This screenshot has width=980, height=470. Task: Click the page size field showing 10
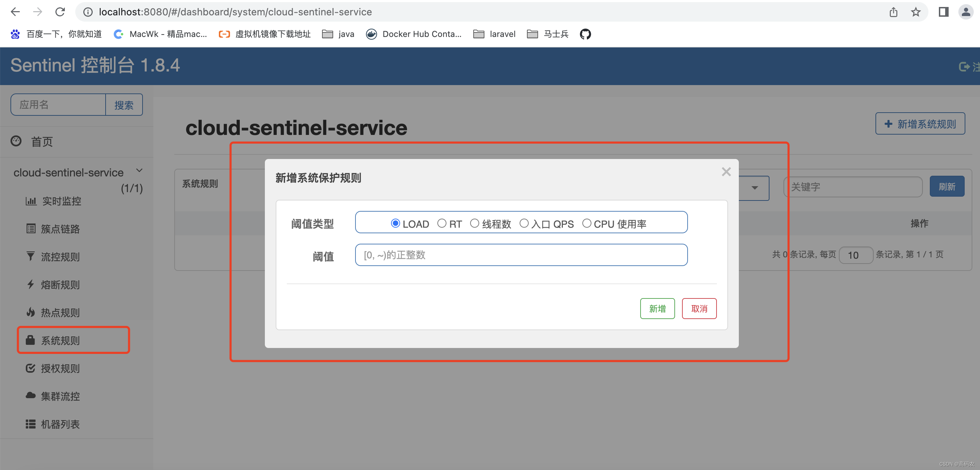coord(856,255)
